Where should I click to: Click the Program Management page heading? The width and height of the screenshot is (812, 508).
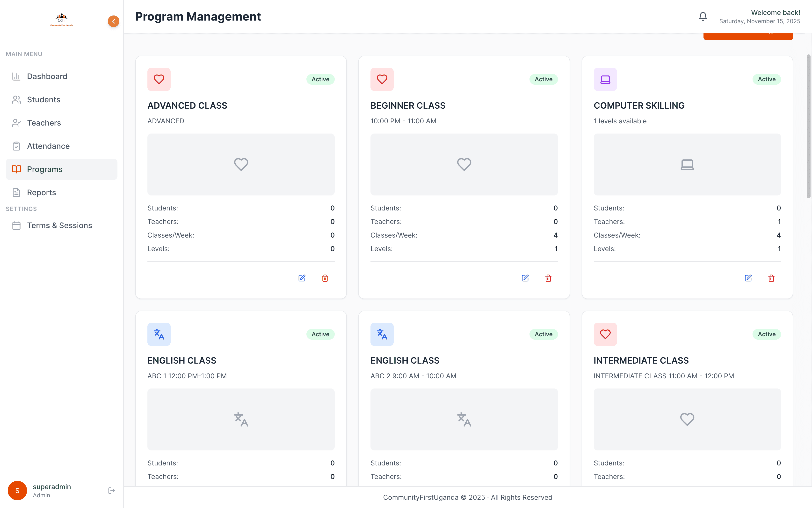tap(198, 16)
